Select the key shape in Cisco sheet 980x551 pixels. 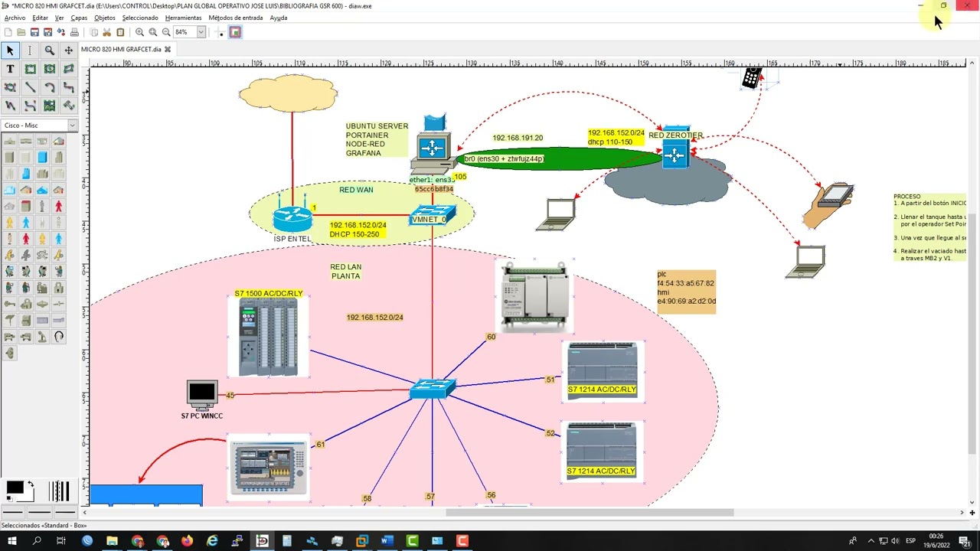10,305
